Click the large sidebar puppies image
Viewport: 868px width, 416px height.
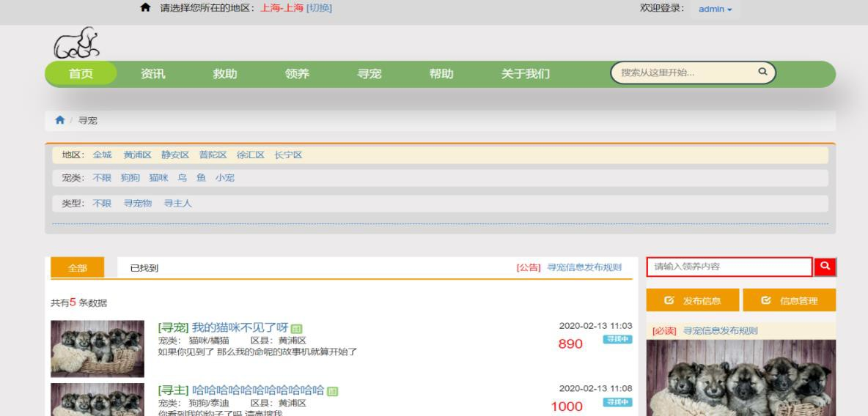coord(741,378)
